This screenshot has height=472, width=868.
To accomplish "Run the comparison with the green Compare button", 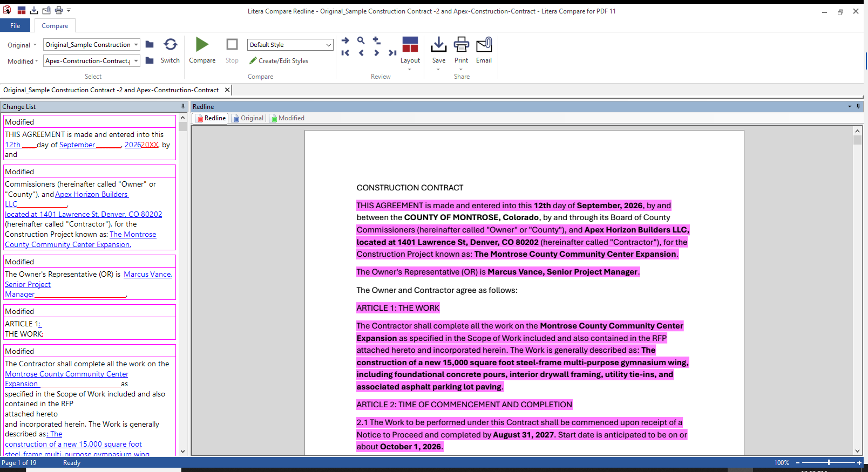I will 202,51.
